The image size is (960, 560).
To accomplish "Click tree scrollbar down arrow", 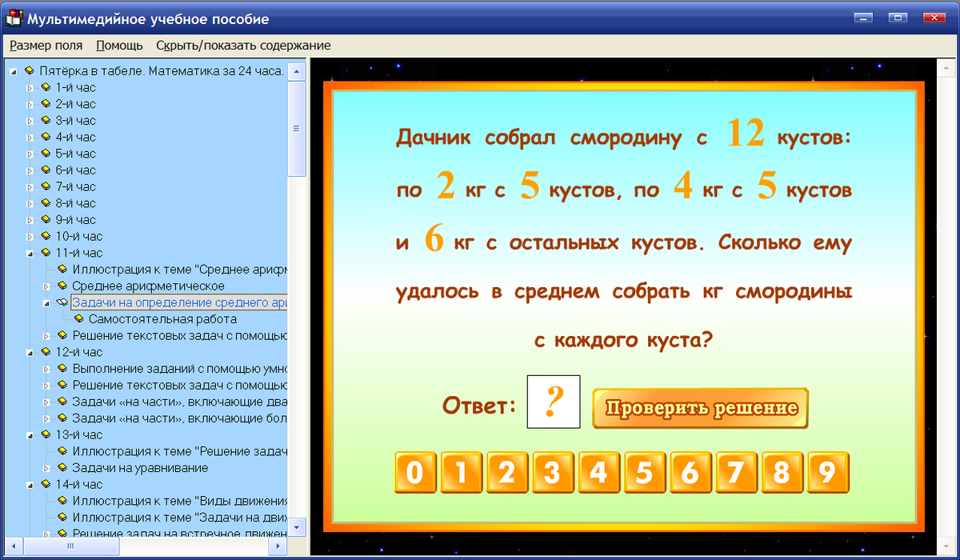I will pyautogui.click(x=296, y=527).
